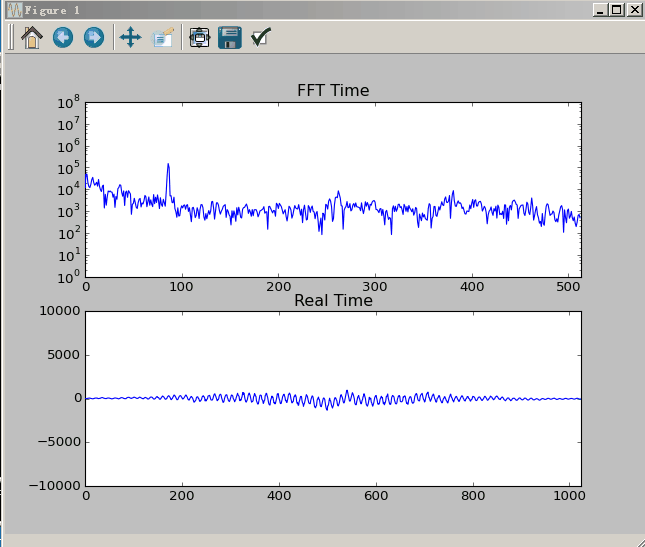Activate the Zoom to rectangle tool

162,38
